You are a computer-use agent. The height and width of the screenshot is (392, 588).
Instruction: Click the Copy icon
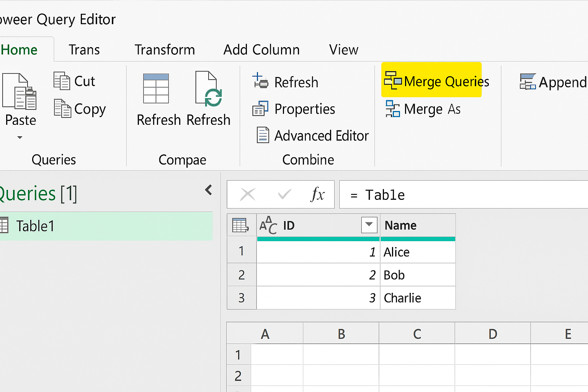click(x=62, y=108)
